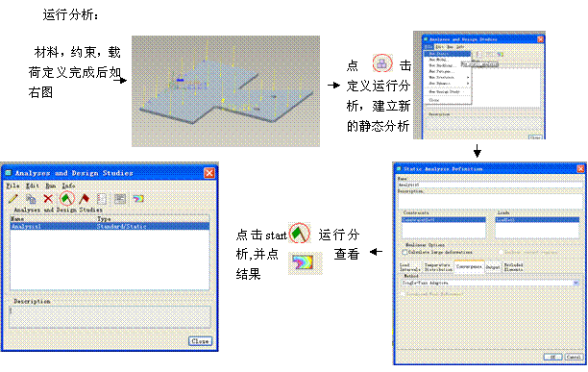This screenshot has width=588, height=372.
Task: Open study status list icon in large window
Action: click(x=102, y=199)
